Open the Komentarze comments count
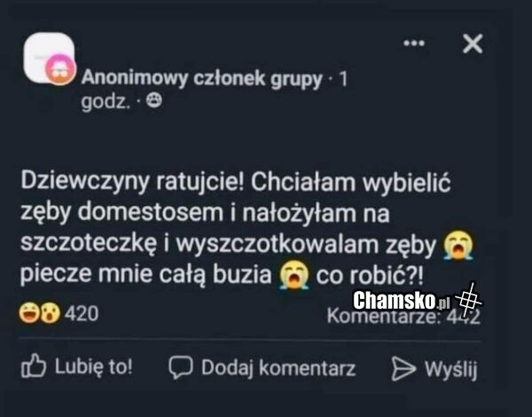This screenshot has width=532, height=417. [x=403, y=317]
